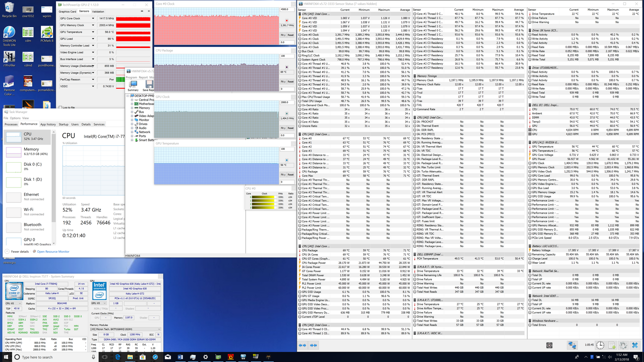This screenshot has width=644, height=362.
Task: Click HWiNFO reset clock timer icon
Action: 600,345
